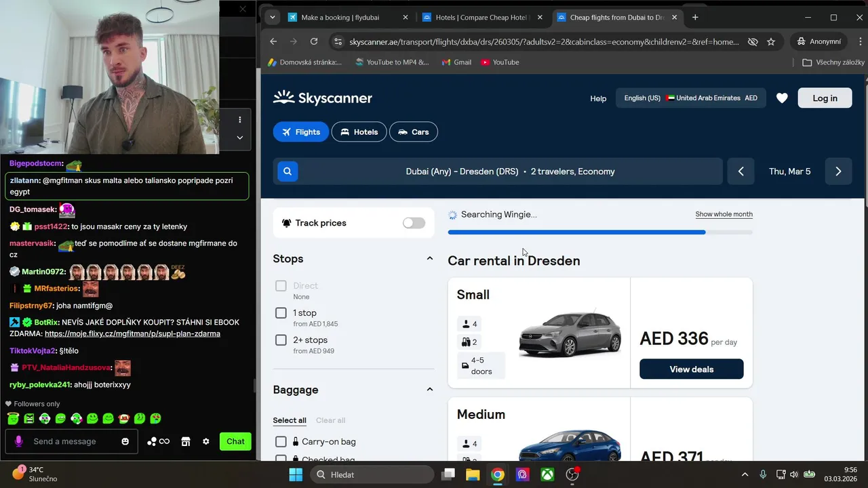Open the language and currency selector
Screen dimensions: 868x488
(x=690, y=98)
